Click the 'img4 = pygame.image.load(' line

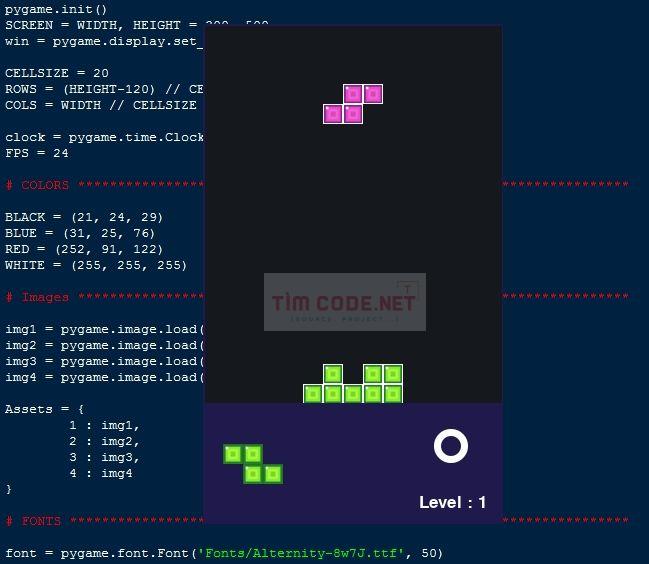[x=104, y=377]
